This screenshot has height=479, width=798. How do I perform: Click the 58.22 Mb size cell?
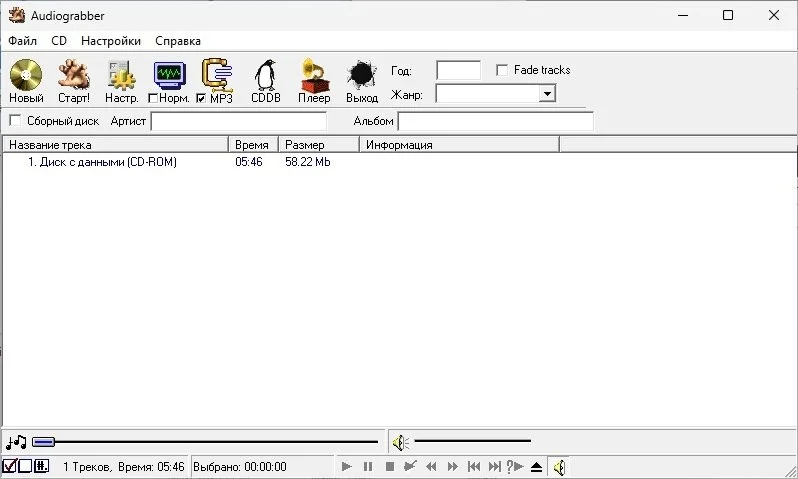point(307,162)
